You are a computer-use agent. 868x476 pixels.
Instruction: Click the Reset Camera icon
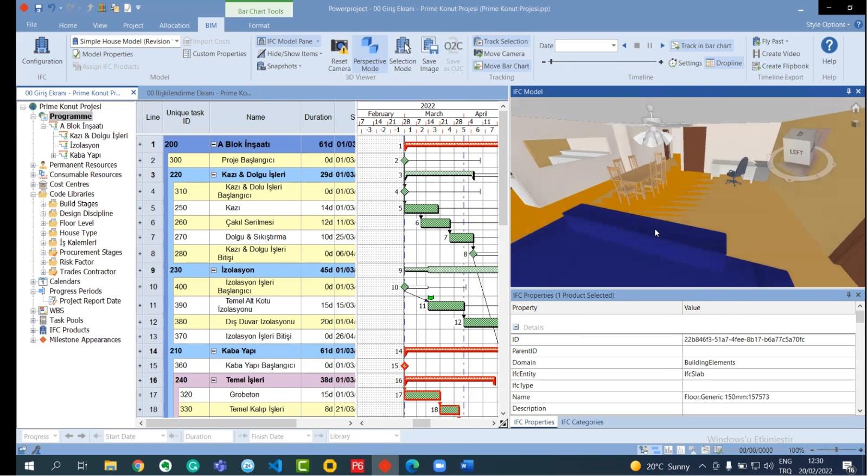340,55
